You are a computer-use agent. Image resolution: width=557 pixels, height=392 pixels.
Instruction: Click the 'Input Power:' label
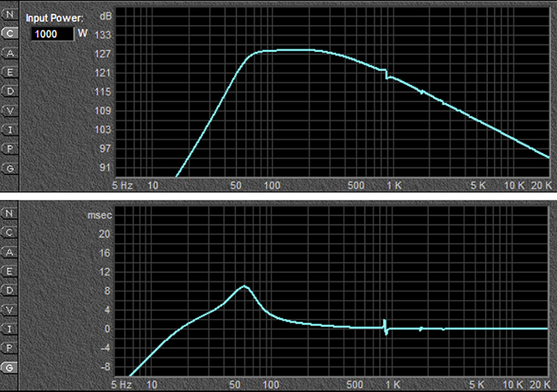(55, 18)
